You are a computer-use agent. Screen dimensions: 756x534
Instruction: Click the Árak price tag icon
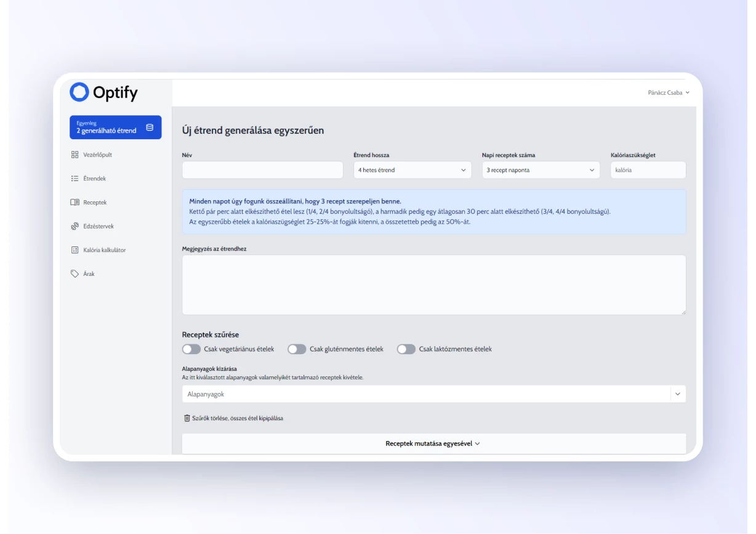(74, 273)
